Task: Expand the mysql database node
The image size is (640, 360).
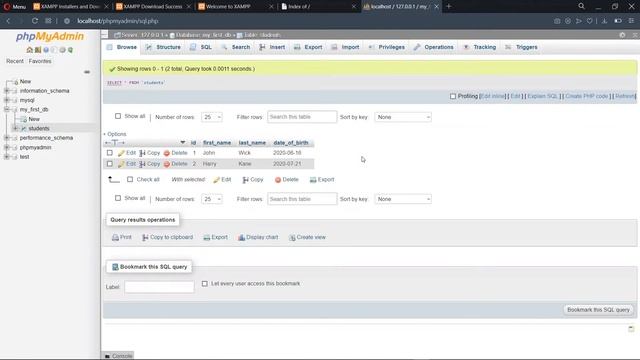Action: [7, 100]
